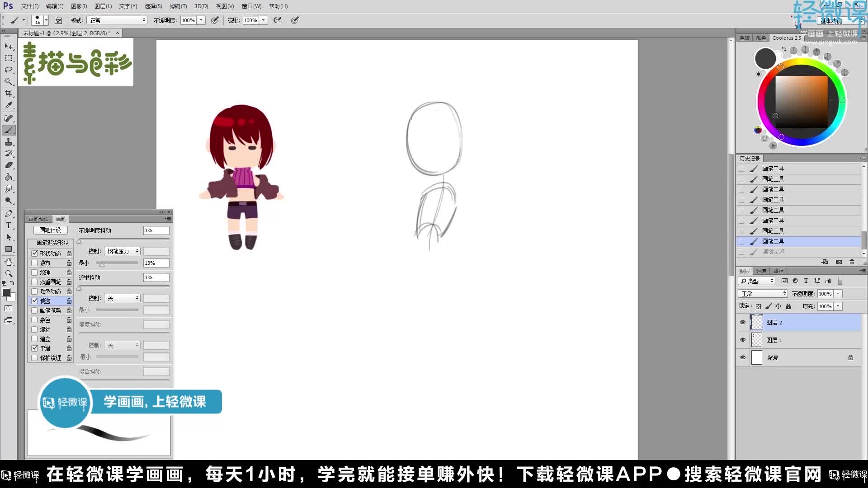Select the Zoom tool
868x488 pixels.
(x=9, y=273)
